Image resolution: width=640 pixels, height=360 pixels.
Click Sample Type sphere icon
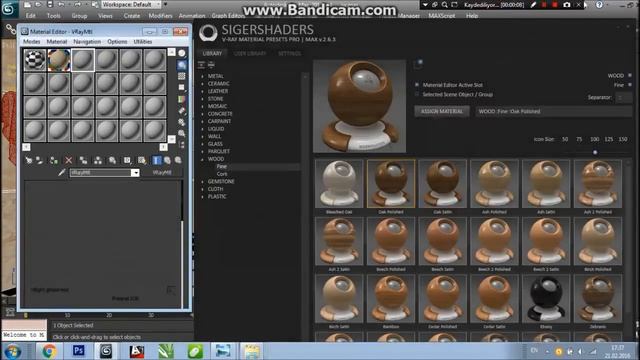click(x=182, y=53)
